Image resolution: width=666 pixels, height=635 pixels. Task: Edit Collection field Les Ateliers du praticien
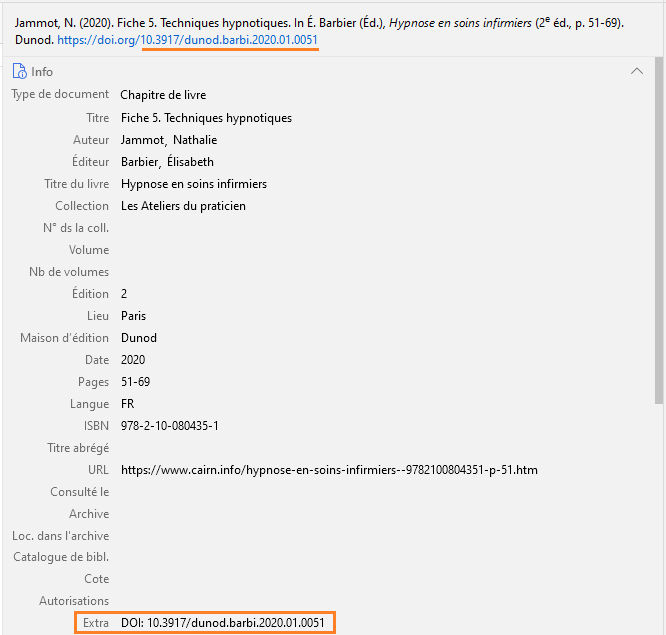click(x=183, y=206)
